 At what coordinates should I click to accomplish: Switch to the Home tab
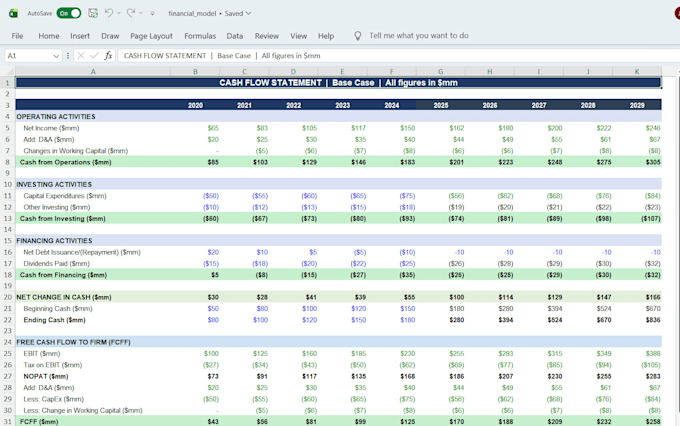49,36
